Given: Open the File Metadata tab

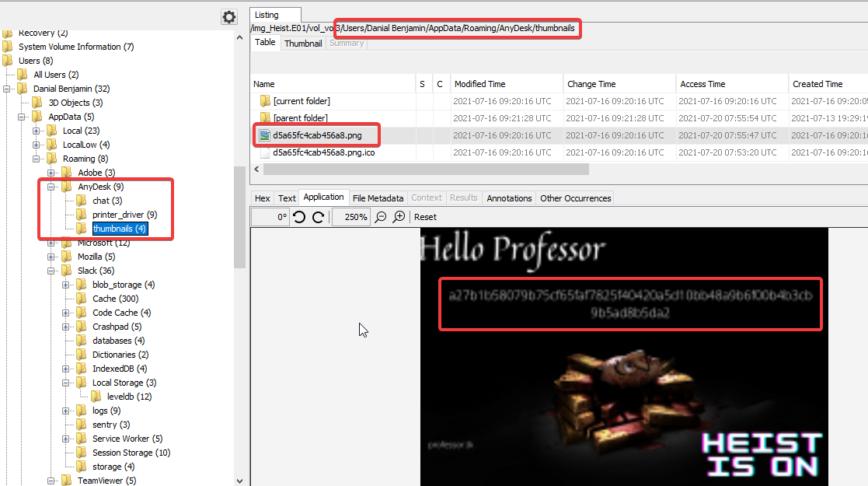Looking at the screenshot, I should tap(378, 198).
